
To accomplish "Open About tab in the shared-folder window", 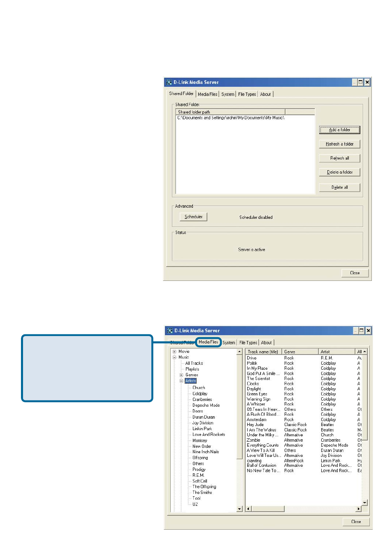I will pyautogui.click(x=265, y=94).
